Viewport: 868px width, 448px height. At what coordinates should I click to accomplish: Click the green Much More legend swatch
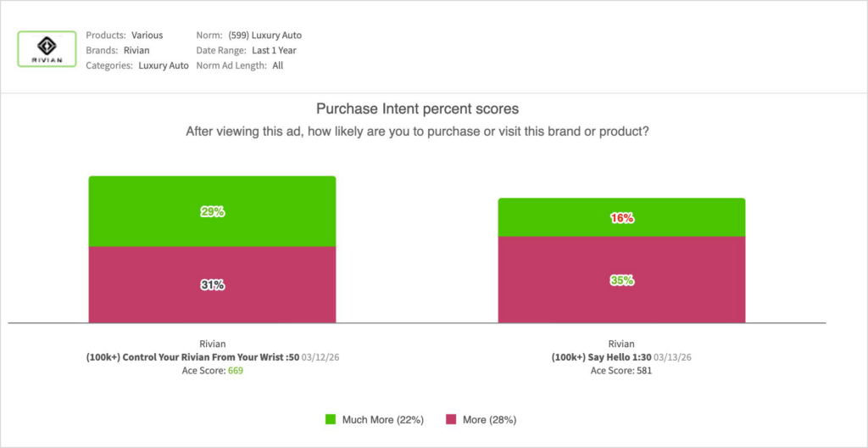pyautogui.click(x=330, y=419)
